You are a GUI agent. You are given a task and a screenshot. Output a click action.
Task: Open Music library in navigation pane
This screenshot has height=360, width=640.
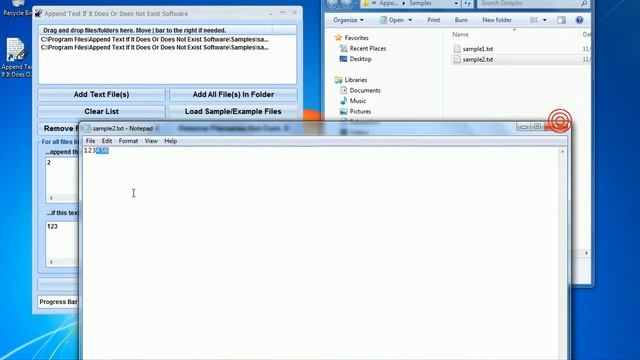pos(358,101)
